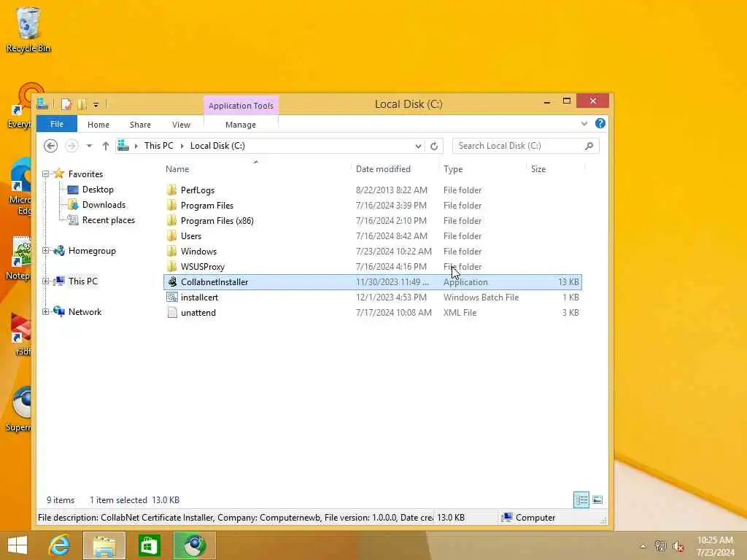Select the file name text installcert
This screenshot has height=560, width=747.
[x=199, y=297]
